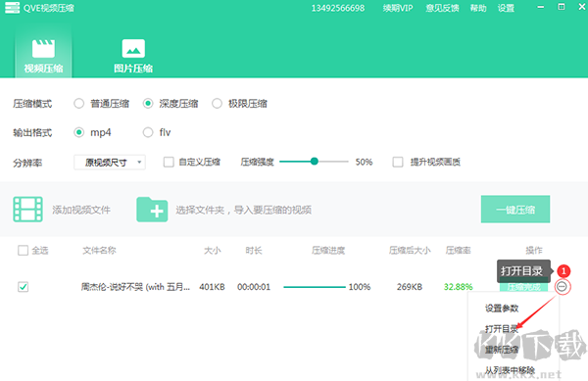Image resolution: width=588 pixels, height=381 pixels.
Task: Click the 压缩进度 column header
Action: click(x=328, y=250)
